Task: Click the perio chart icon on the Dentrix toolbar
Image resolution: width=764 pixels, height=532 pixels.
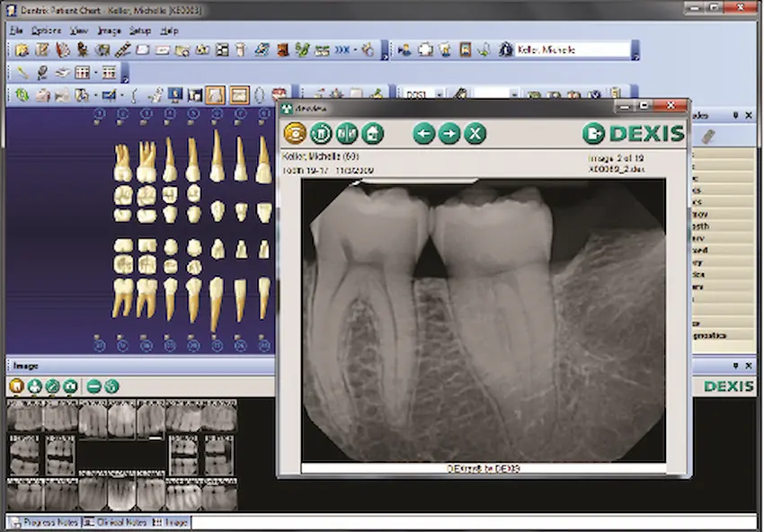Action: coord(221,49)
